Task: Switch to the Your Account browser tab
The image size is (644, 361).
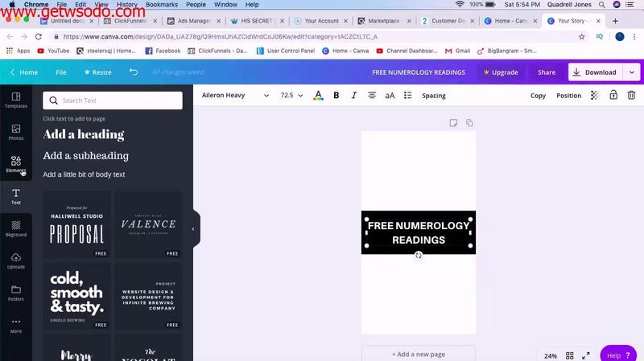Action: point(321,21)
